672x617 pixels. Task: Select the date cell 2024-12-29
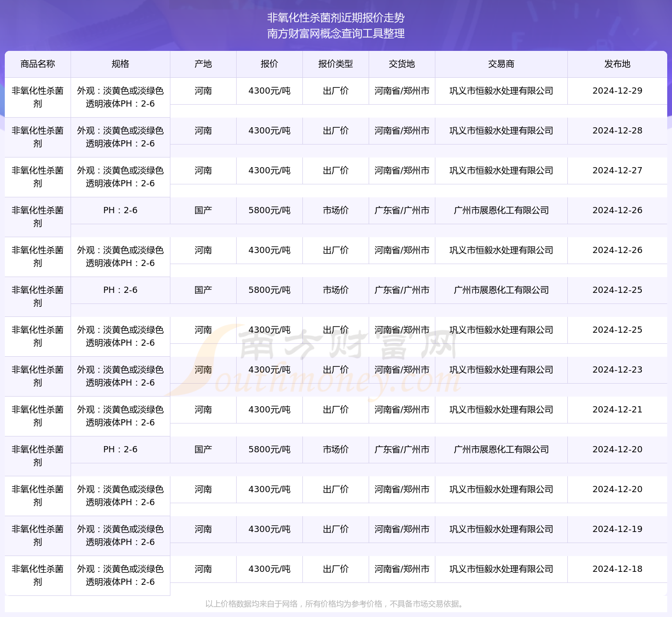pos(617,91)
